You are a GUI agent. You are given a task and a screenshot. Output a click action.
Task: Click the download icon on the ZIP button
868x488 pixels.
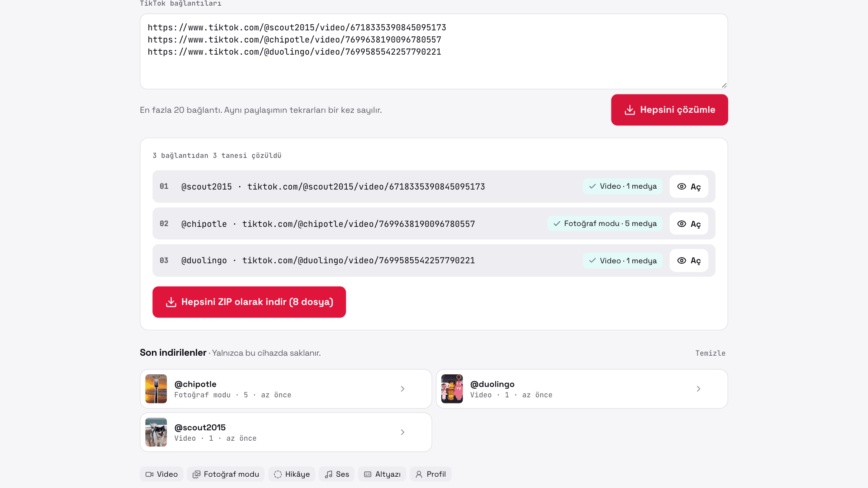click(x=171, y=302)
